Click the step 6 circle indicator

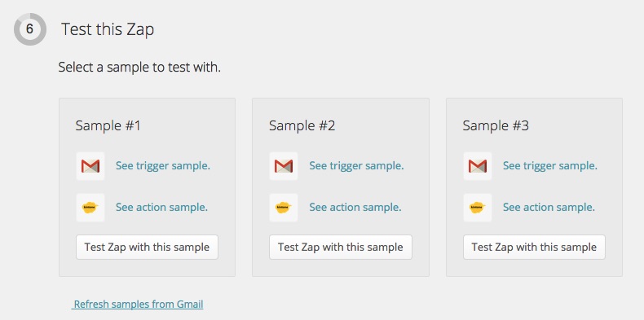pyautogui.click(x=30, y=29)
